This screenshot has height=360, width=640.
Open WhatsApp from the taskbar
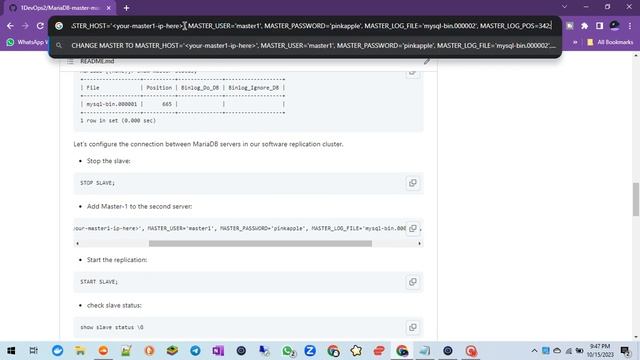point(288,351)
